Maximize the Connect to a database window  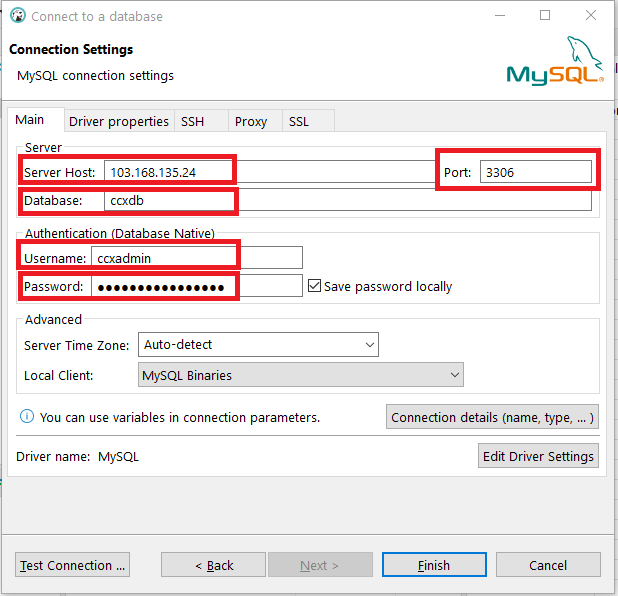[545, 16]
